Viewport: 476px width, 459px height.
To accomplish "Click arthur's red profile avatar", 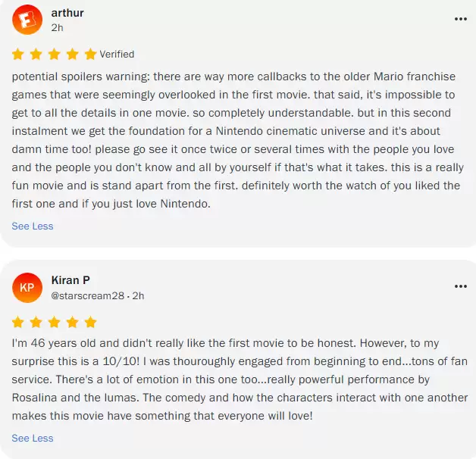I will 27,19.
